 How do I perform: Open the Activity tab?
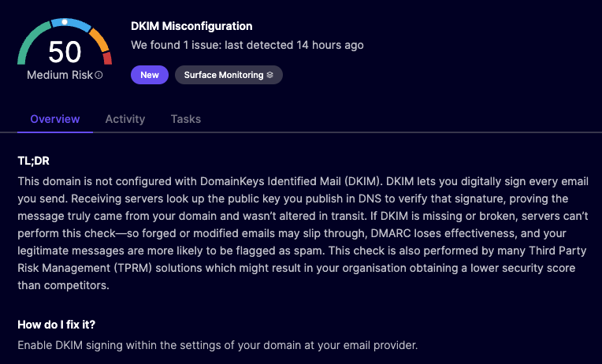coord(125,119)
